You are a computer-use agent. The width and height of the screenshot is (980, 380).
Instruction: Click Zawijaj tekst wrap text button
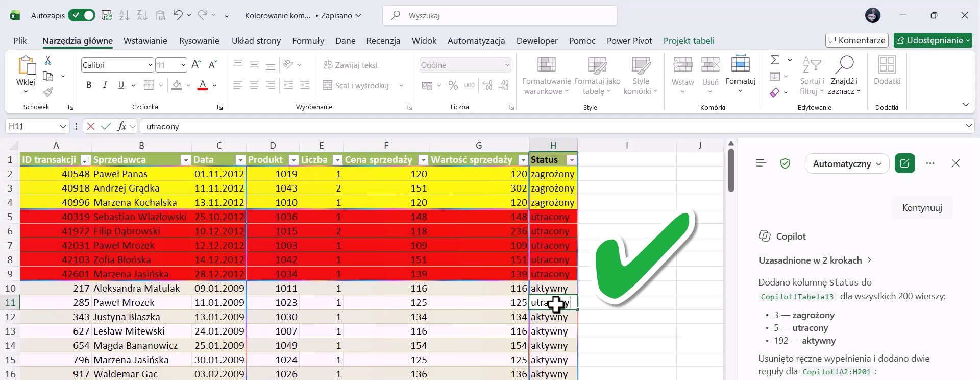351,65
